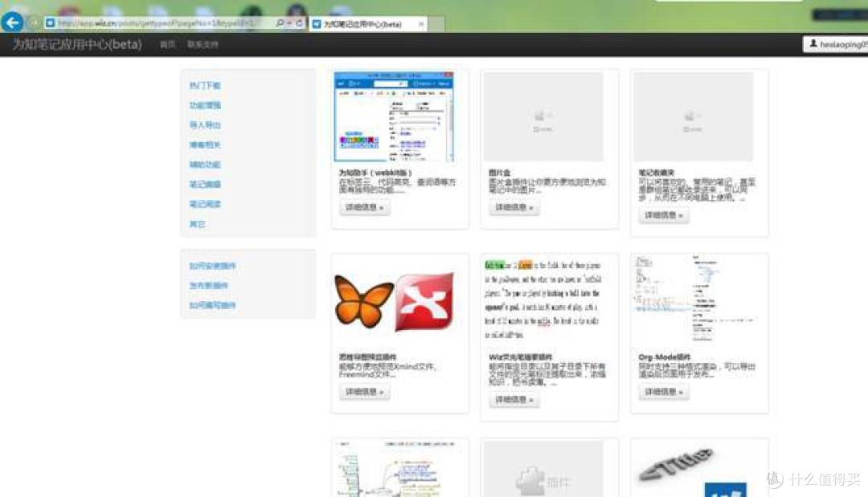Image resolution: width=868 pixels, height=497 pixels.
Task: Select the 辅助功能 category
Action: pos(205,165)
